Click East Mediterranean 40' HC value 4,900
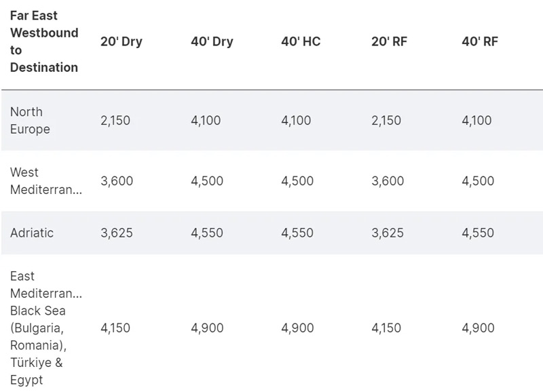 point(297,328)
